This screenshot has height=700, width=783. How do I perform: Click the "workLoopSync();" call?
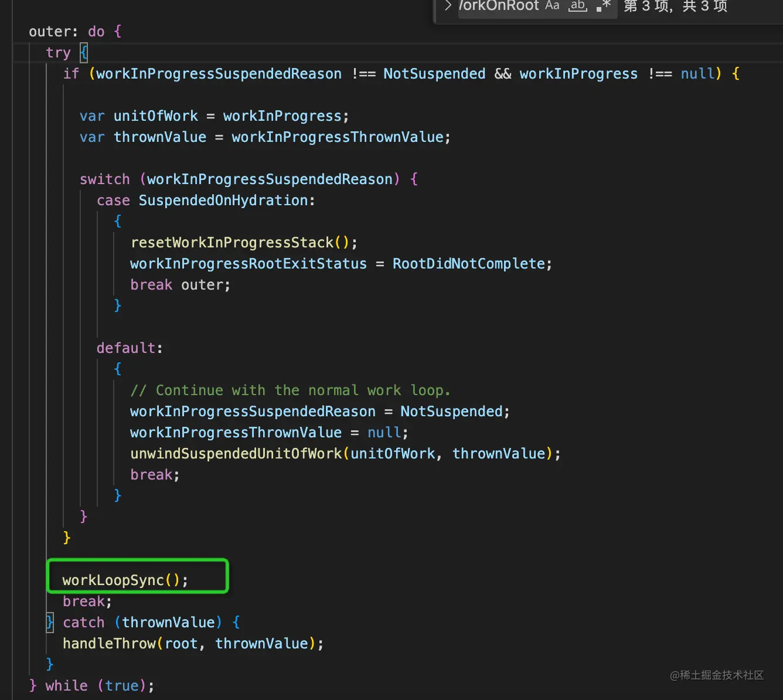125,580
